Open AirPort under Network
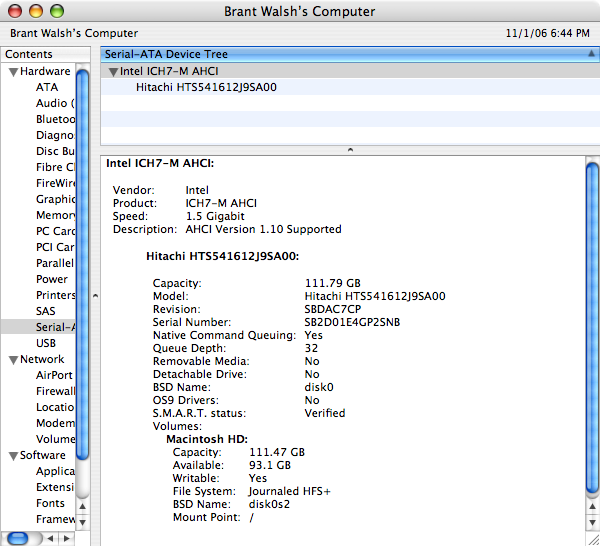The height and width of the screenshot is (546, 600). [54, 375]
